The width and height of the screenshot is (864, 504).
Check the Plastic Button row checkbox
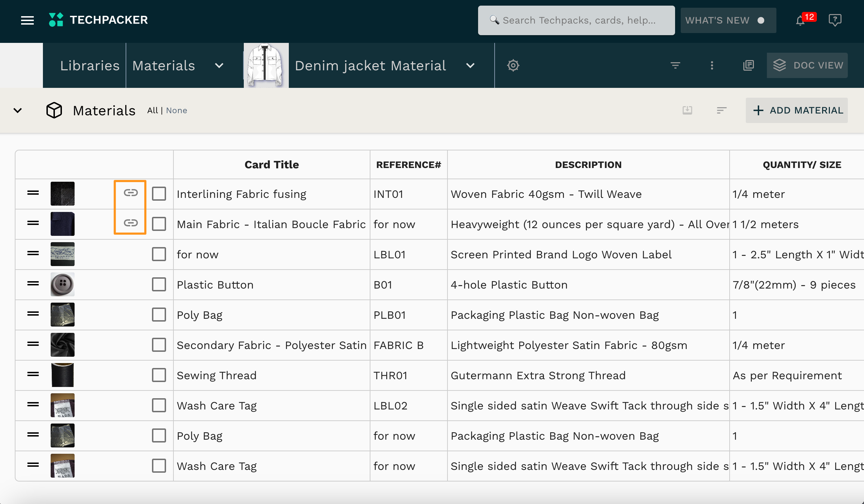tap(159, 285)
